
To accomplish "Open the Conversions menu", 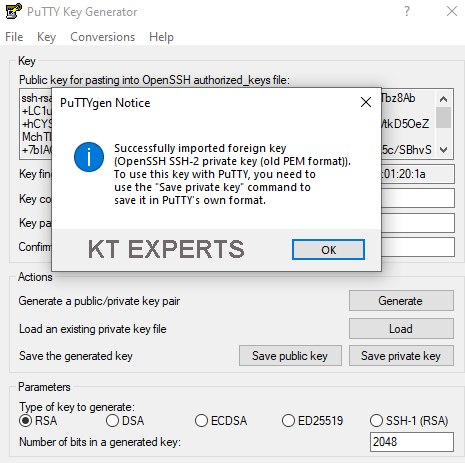I will 102,37.
